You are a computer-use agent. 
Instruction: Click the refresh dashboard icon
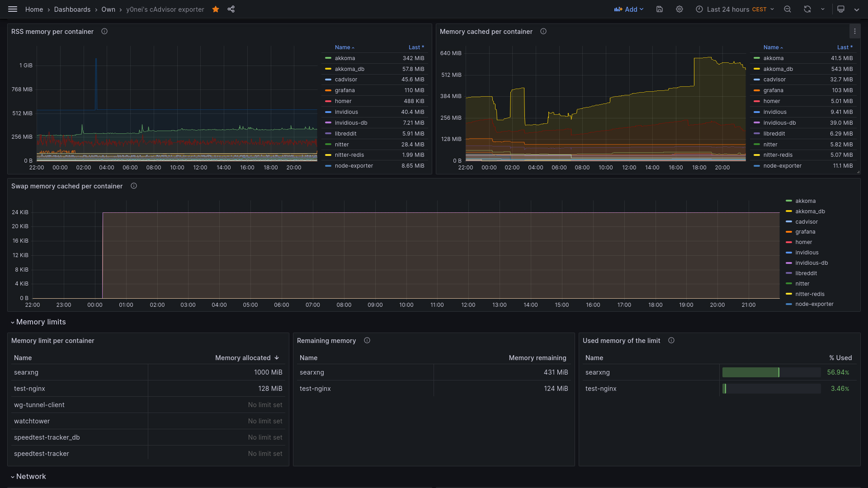pyautogui.click(x=807, y=9)
